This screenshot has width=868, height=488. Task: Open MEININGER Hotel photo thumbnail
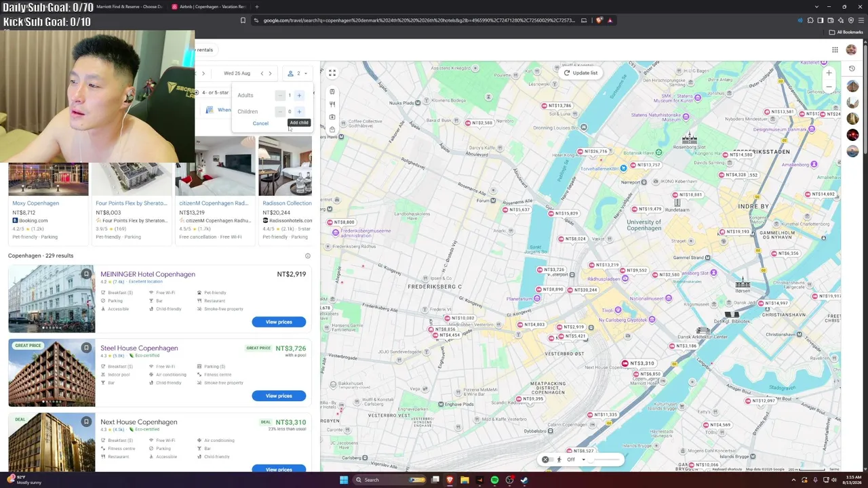tap(52, 299)
